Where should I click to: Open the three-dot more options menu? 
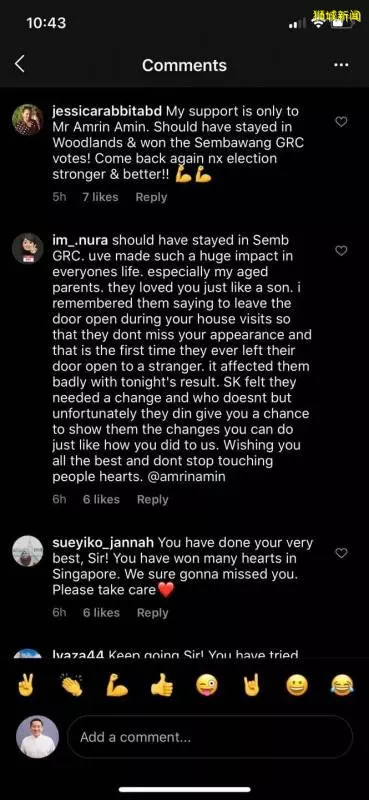tap(341, 65)
